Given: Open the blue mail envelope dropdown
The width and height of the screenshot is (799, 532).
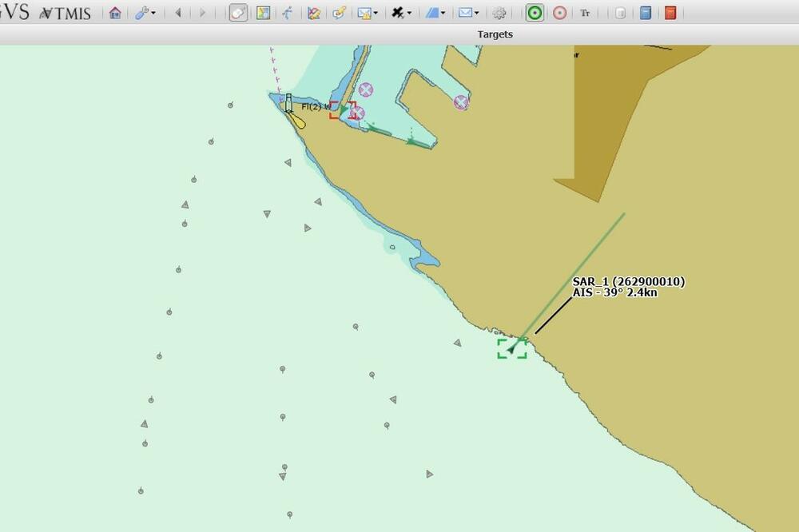Looking at the screenshot, I should point(468,13).
